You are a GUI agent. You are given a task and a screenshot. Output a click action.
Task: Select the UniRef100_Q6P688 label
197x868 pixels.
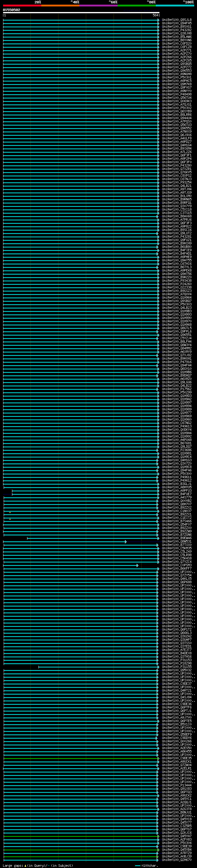177,582
